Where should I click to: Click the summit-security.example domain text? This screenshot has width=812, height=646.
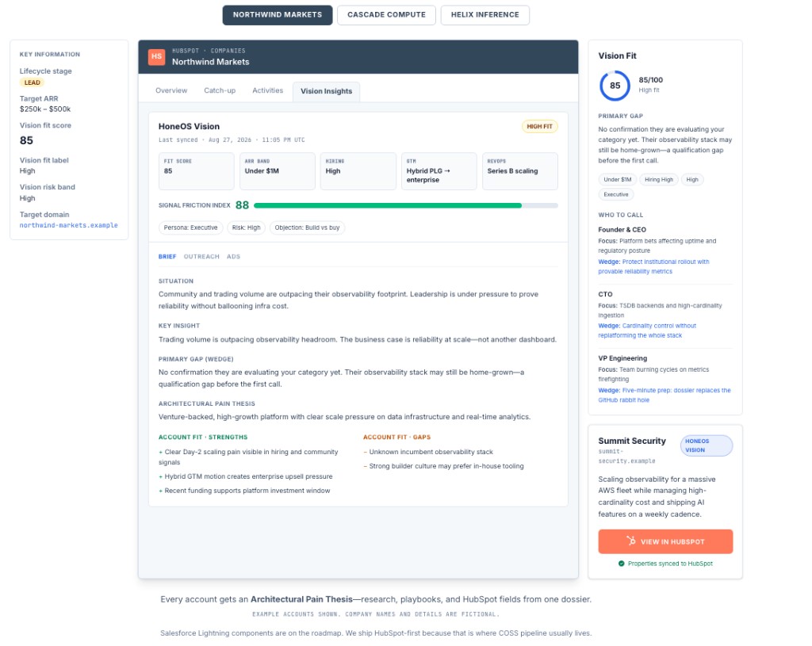pos(626,456)
